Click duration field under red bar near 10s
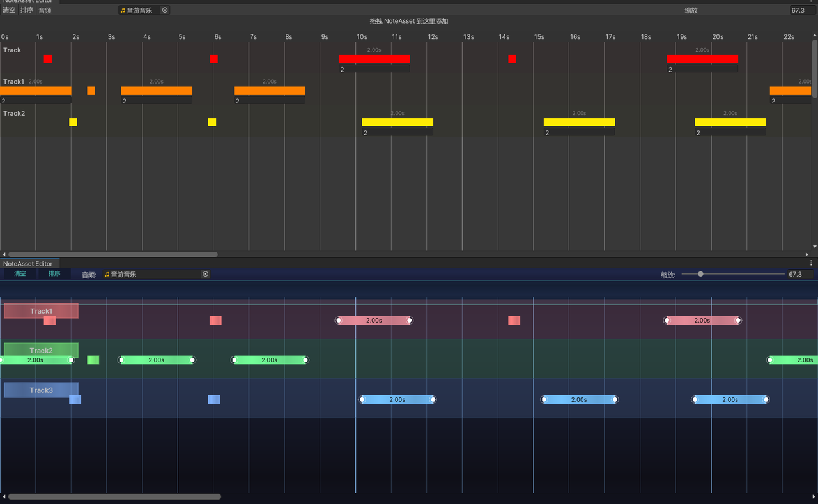The height and width of the screenshot is (504, 818). click(x=374, y=69)
